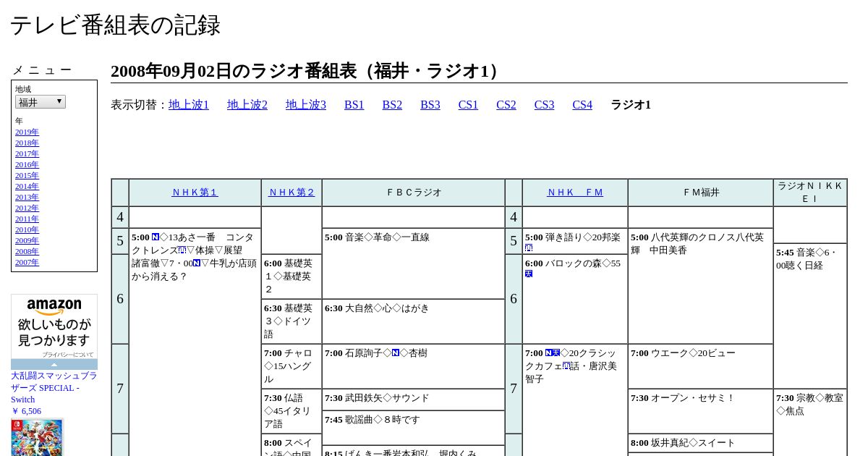Click the 天 weather icon under バロックの森
The width and height of the screenshot is (868, 456).
[x=529, y=274]
